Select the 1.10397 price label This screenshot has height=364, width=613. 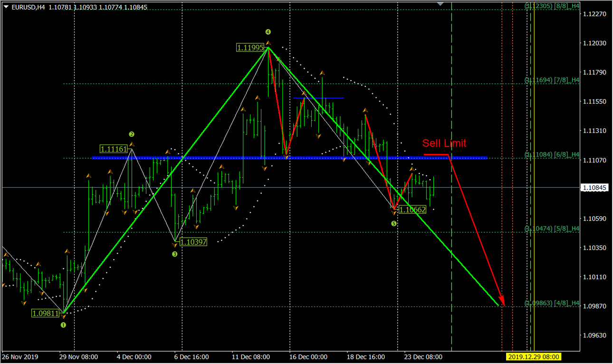coord(193,242)
